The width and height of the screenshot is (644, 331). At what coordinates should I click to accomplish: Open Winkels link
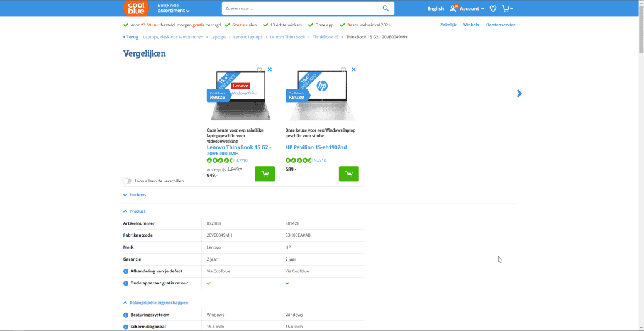pyautogui.click(x=470, y=25)
